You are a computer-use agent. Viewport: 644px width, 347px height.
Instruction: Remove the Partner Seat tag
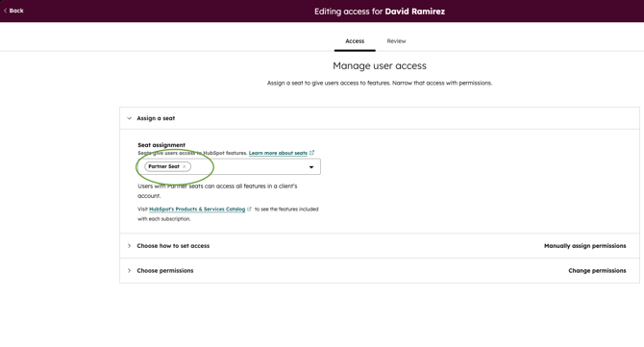pos(184,166)
